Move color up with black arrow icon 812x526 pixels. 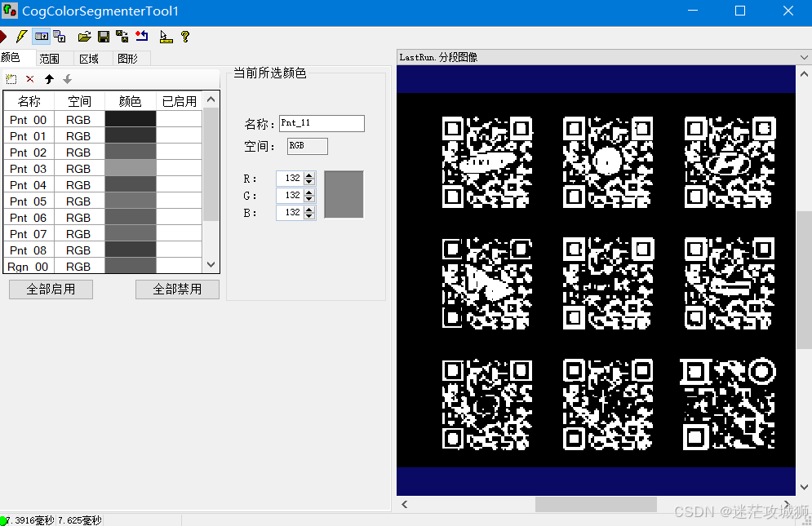click(x=49, y=79)
